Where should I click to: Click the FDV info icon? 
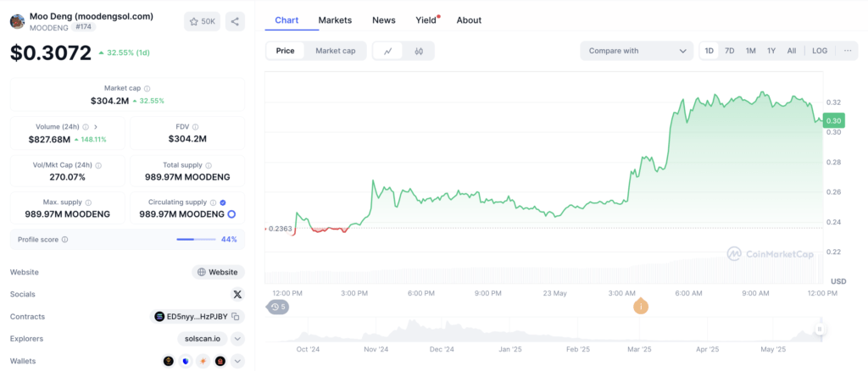pyautogui.click(x=196, y=126)
